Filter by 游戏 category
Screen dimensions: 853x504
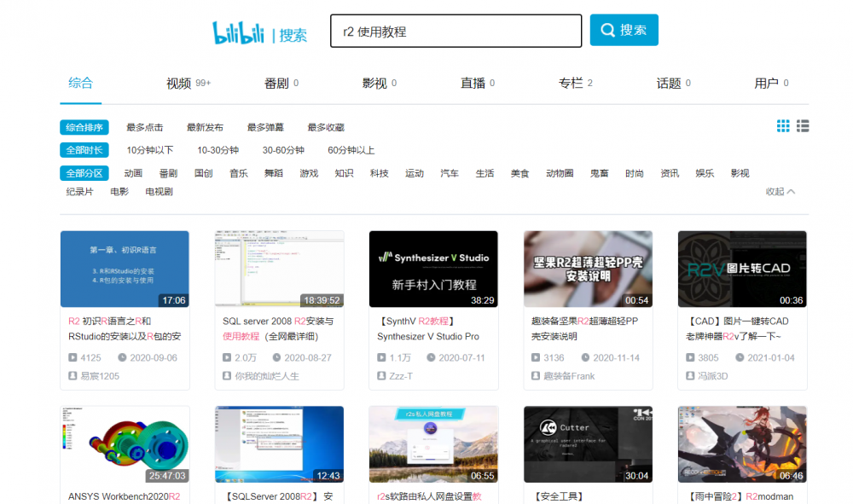(309, 173)
